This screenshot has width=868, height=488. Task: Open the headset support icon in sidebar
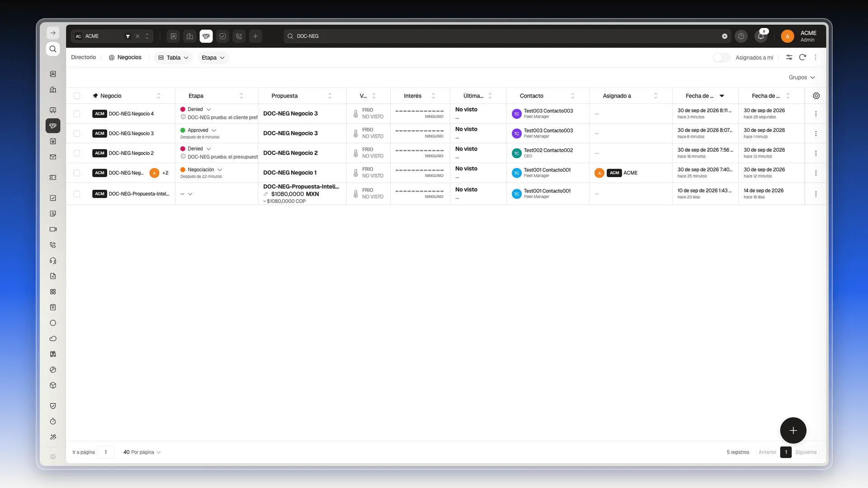click(53, 261)
